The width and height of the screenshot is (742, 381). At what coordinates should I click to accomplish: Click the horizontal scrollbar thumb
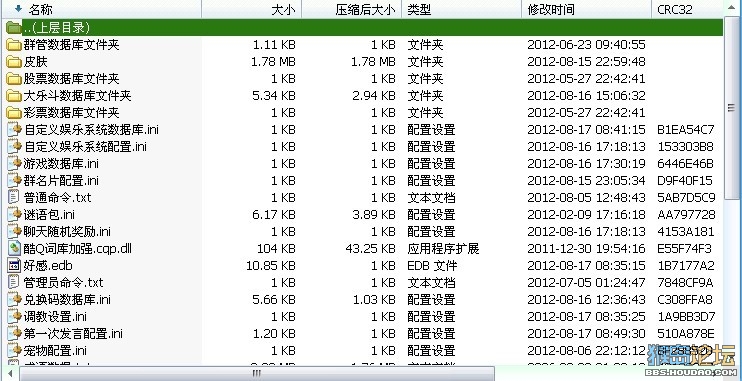point(256,373)
